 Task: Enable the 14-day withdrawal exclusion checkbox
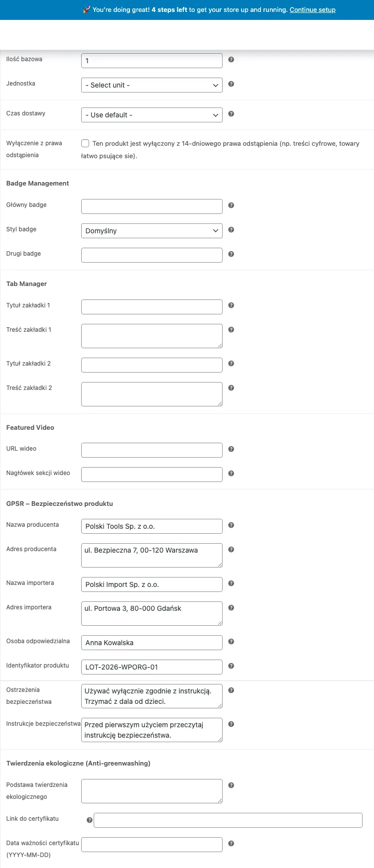coord(85,143)
